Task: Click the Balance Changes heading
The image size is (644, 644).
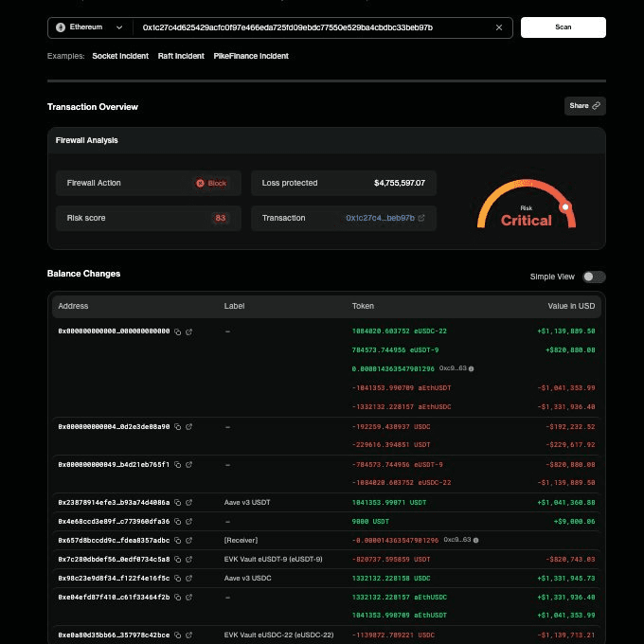Action: (x=83, y=274)
